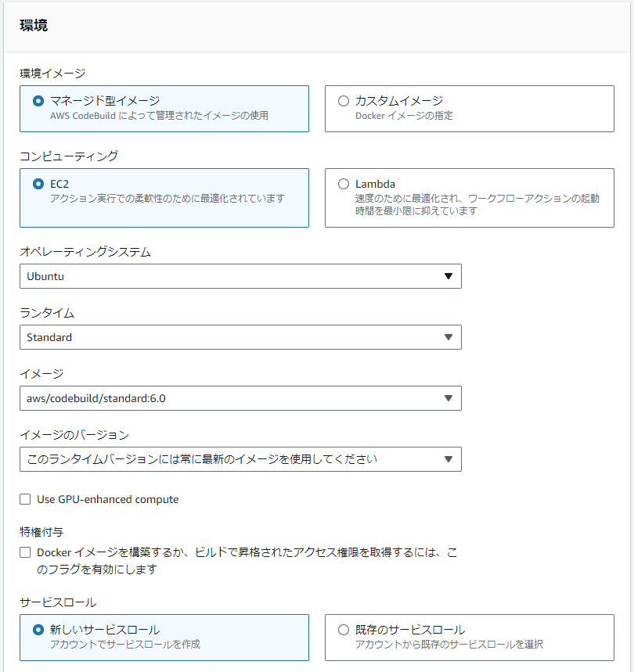Click the Lambda card description text
This screenshot has width=634, height=672.
tap(470, 204)
